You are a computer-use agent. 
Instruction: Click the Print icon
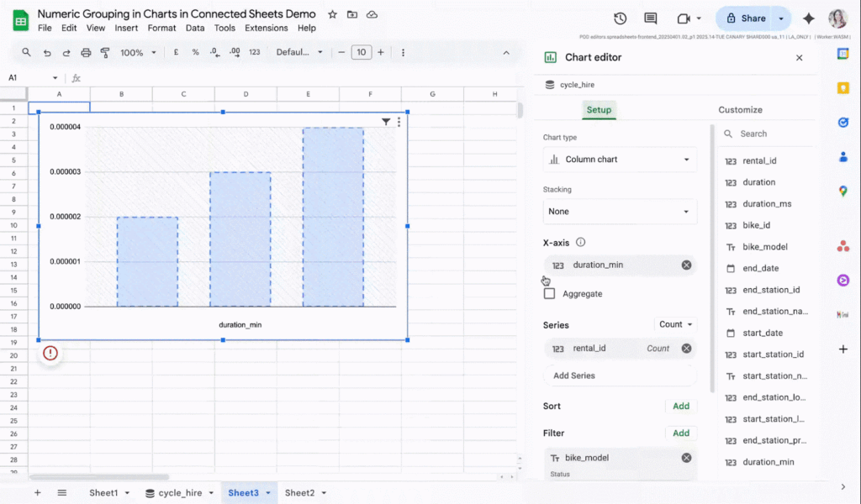(84, 52)
